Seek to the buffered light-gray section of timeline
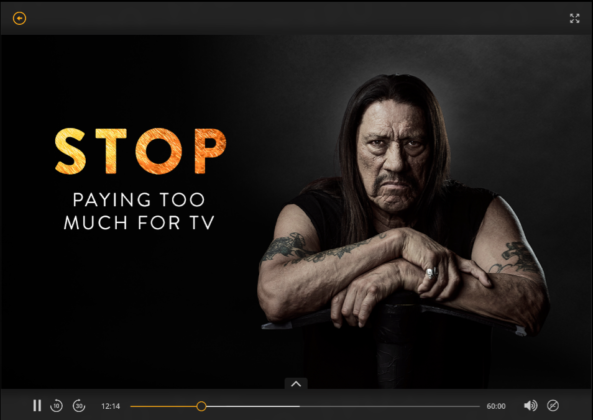Viewport: 593px width, 420px height. tap(253, 406)
